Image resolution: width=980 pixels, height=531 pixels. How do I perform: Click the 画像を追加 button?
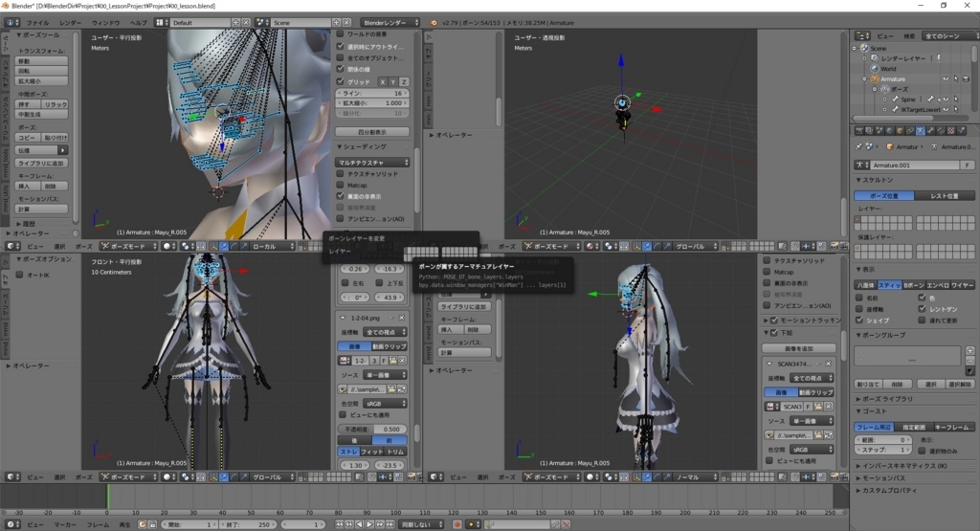(x=799, y=348)
